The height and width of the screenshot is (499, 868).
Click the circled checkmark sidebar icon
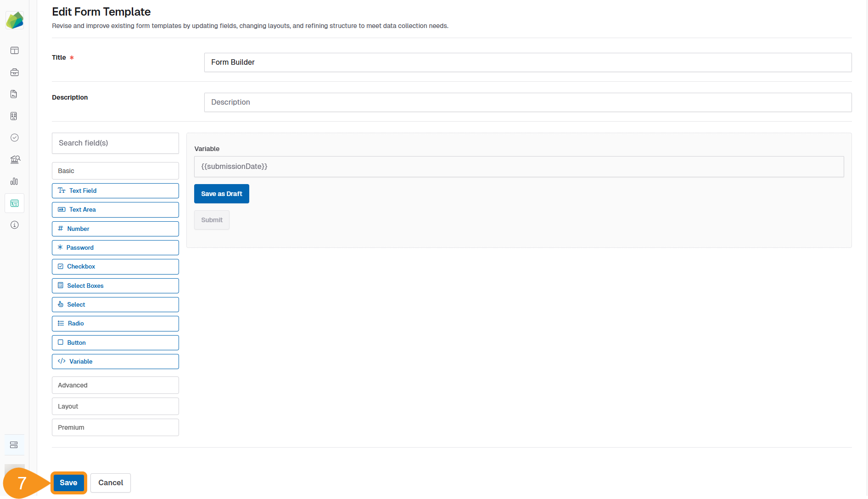tap(15, 138)
